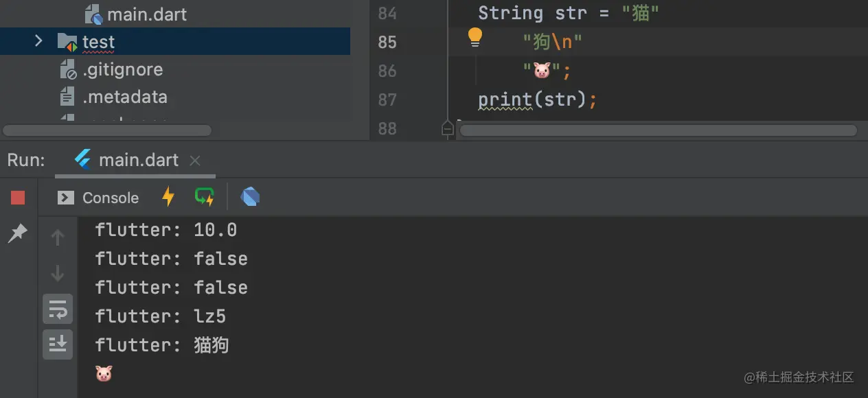
Task: Select the .metadata file
Action: point(124,97)
